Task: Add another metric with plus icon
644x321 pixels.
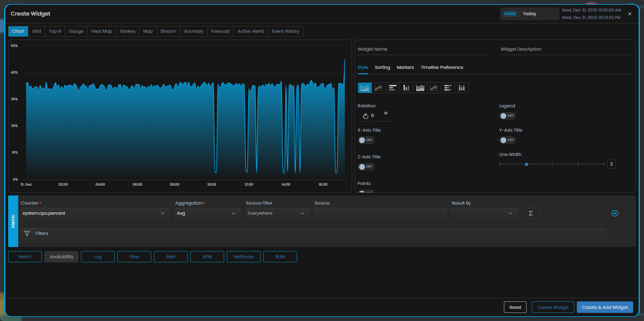Action: [615, 213]
